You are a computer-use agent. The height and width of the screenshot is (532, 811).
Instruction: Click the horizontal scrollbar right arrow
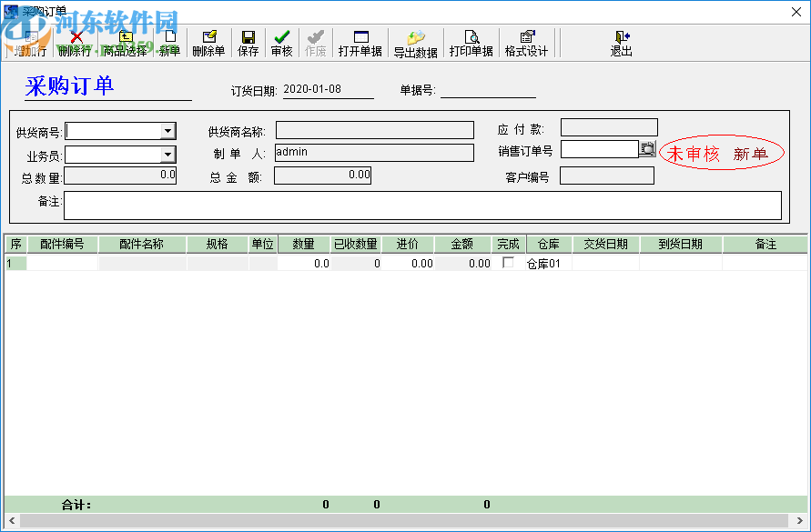click(799, 520)
